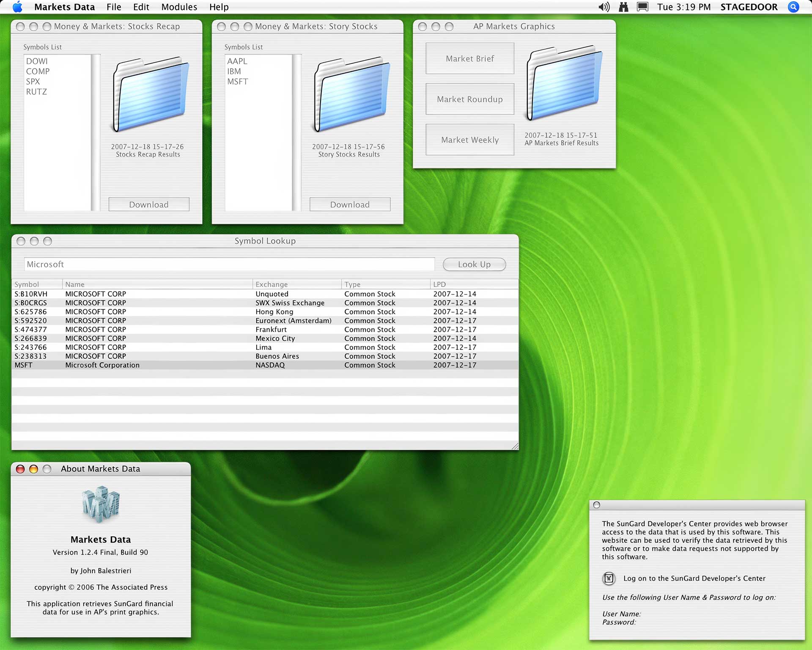
Task: Open the Help menu
Action: [219, 7]
